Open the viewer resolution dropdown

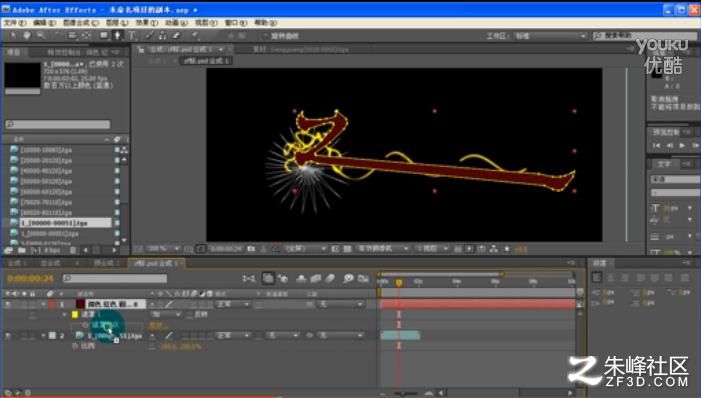pyautogui.click(x=306, y=249)
